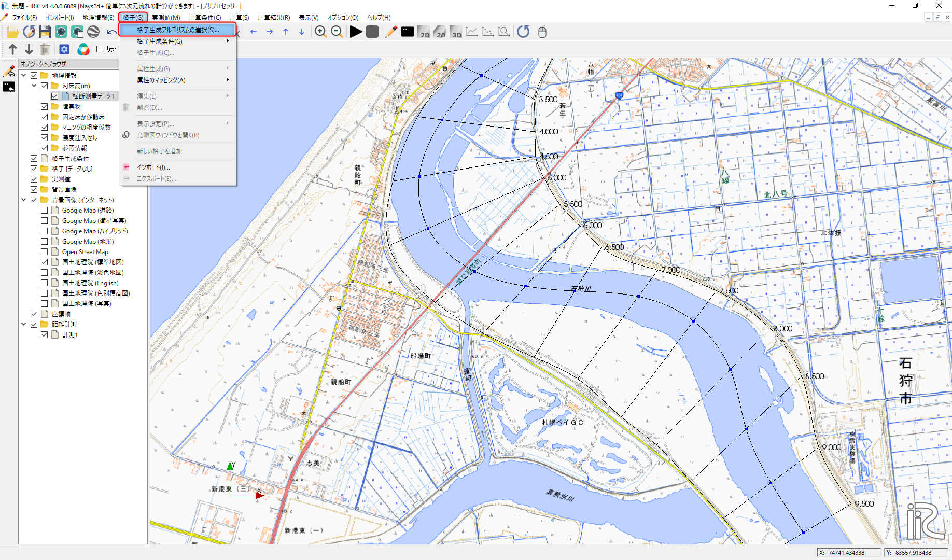
Task: Collapse the 河床高(m) tree node
Action: tap(34, 86)
